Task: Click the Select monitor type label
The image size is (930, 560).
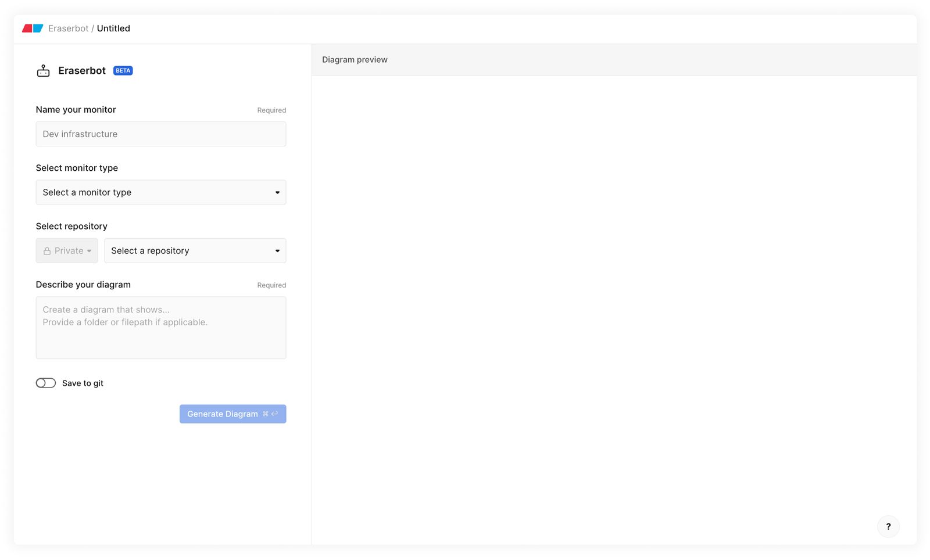Action: (77, 168)
